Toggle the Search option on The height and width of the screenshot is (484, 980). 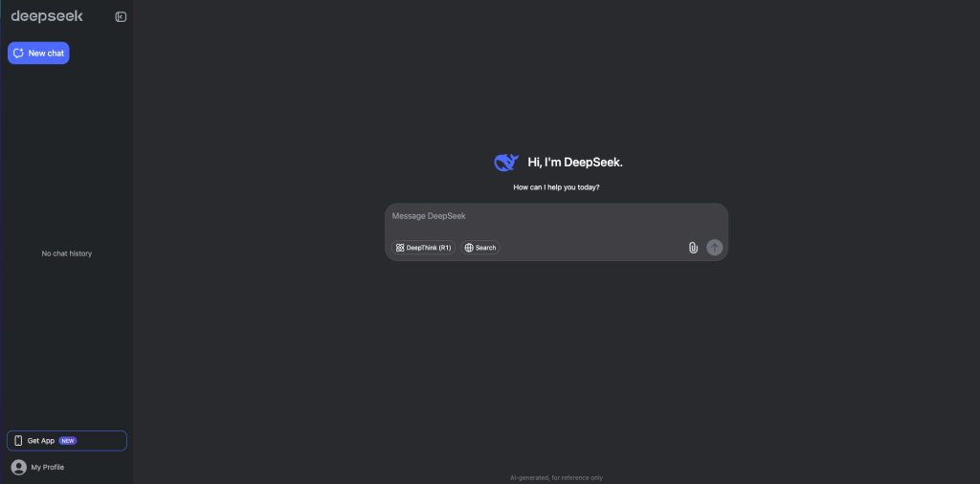480,248
